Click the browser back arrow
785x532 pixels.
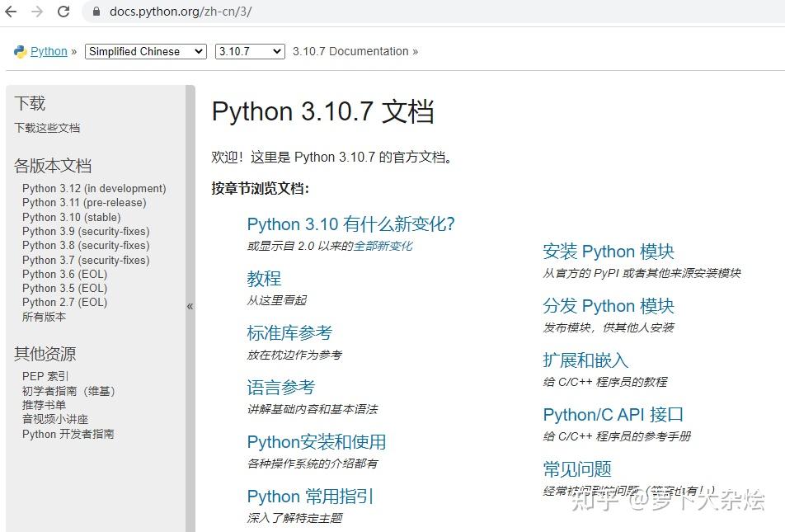click(11, 12)
